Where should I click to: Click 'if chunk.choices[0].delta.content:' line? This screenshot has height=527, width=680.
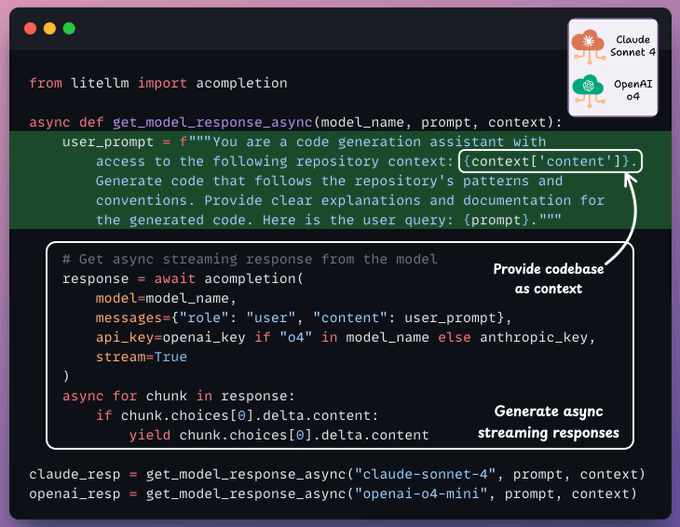(237, 416)
